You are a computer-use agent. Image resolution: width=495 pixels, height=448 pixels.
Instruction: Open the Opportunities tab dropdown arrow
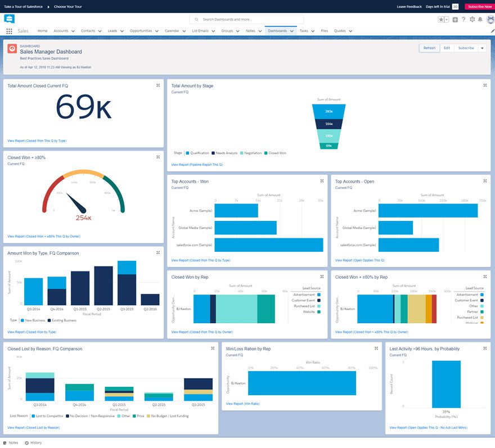(x=157, y=31)
